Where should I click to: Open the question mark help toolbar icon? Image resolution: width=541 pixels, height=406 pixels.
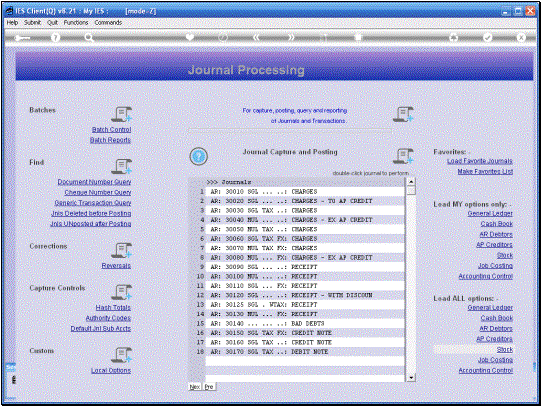point(55,38)
